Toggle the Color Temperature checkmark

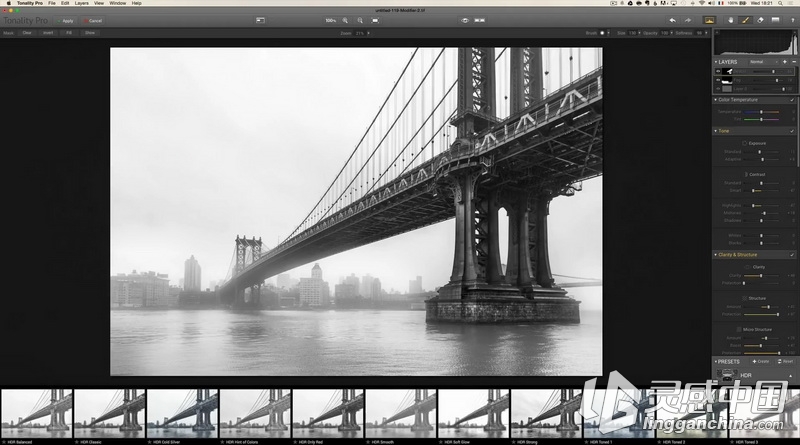(792, 100)
